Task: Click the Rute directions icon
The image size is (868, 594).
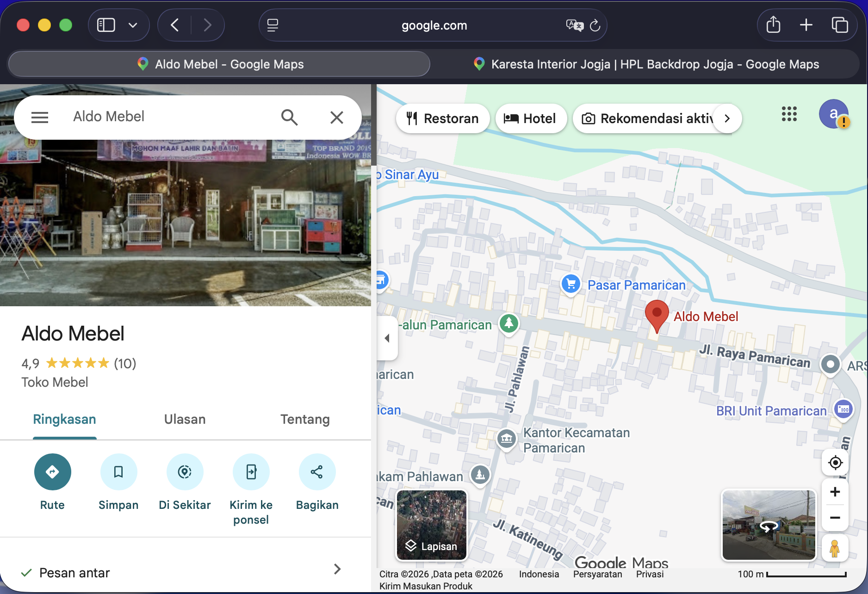Action: (52, 472)
